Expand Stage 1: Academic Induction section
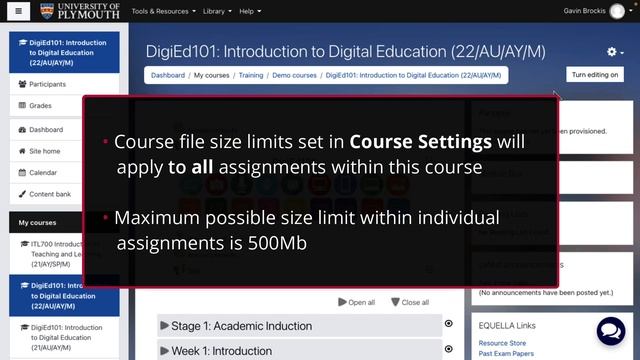Image resolution: width=640 pixels, height=360 pixels. 300,326
